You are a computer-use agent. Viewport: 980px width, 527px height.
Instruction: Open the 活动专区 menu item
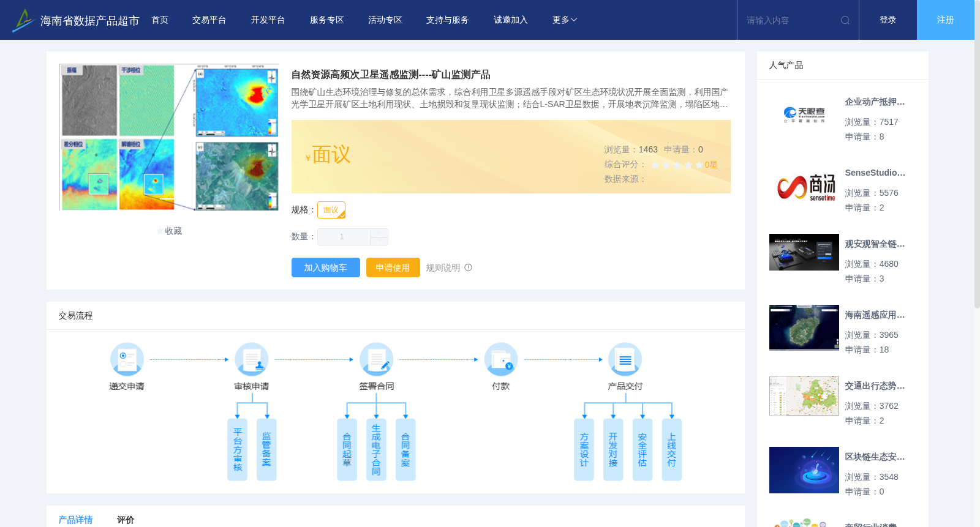[385, 20]
